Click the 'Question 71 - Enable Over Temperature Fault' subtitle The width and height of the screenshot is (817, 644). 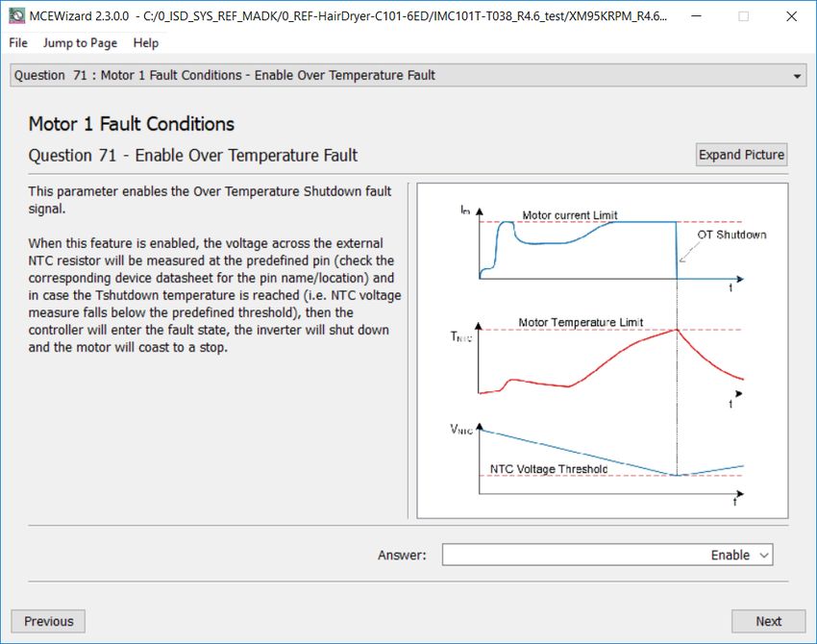click(193, 156)
